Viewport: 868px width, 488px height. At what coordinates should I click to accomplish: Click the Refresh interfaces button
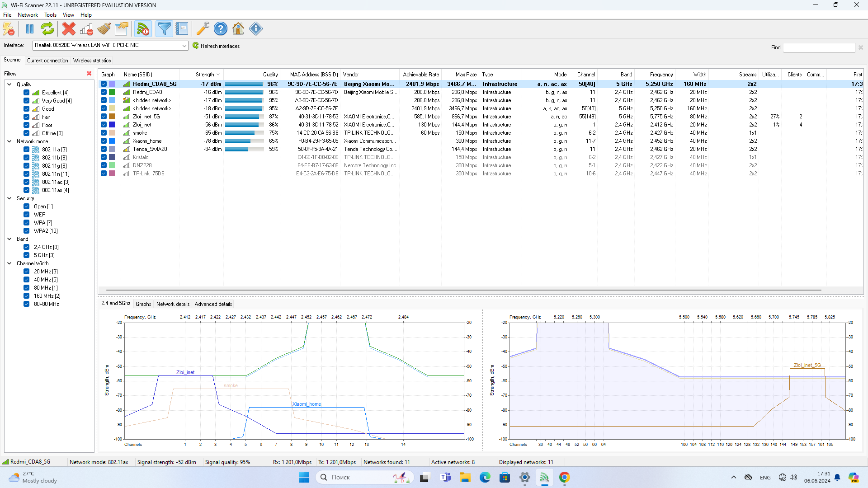[x=216, y=46]
